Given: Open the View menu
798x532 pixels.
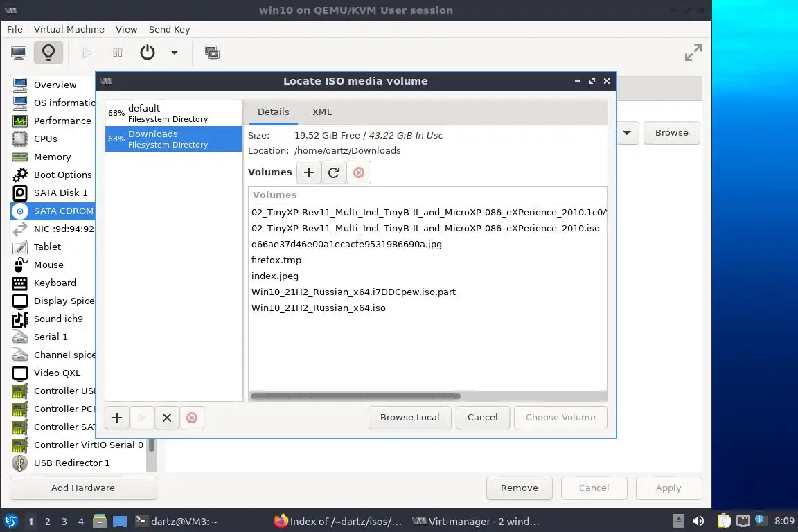Looking at the screenshot, I should (x=126, y=30).
